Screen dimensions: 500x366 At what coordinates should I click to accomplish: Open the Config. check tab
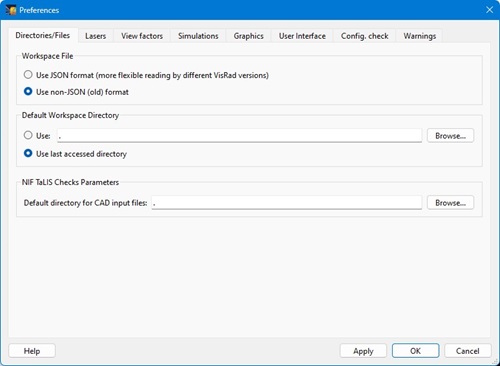(364, 36)
